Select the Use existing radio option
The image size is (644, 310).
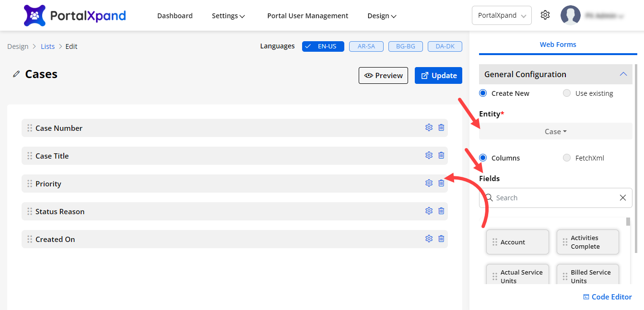pos(567,93)
